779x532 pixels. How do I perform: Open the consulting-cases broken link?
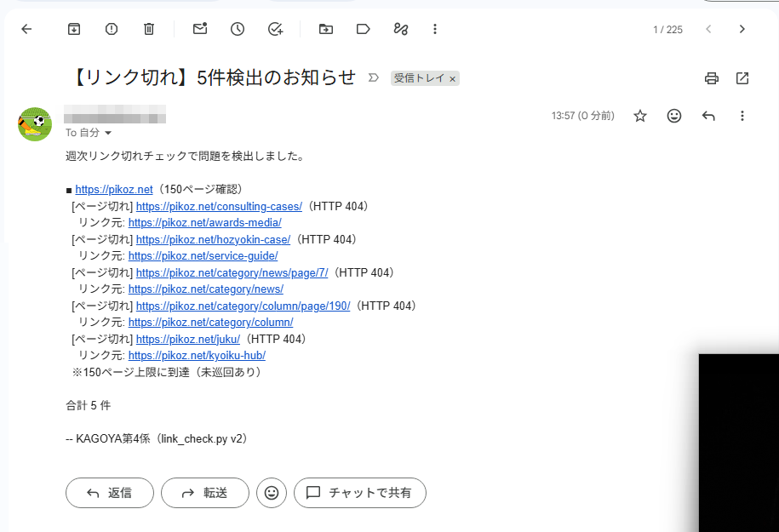[x=219, y=206]
